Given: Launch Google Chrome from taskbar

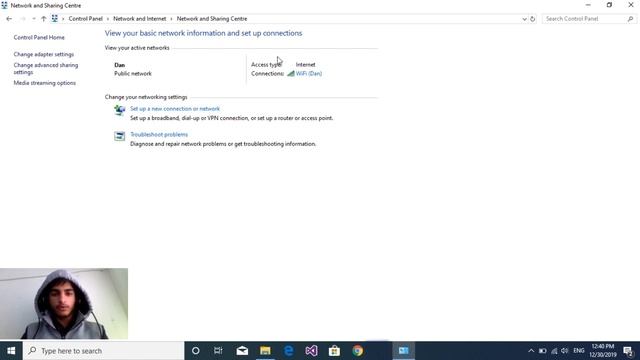Looking at the screenshot, I should point(358,351).
